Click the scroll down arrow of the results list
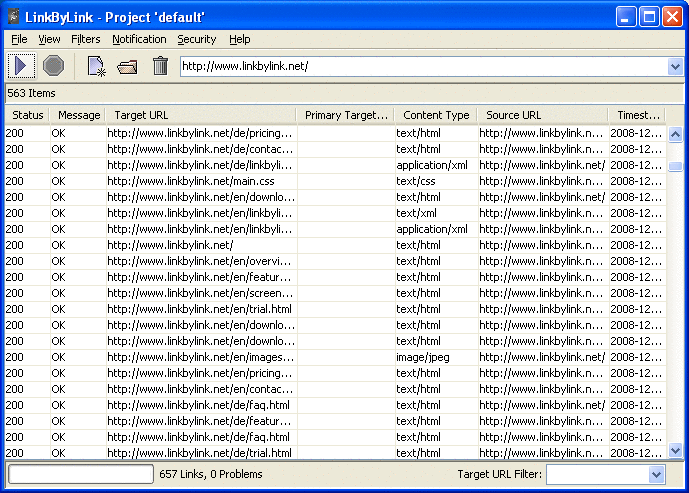 coord(675,450)
